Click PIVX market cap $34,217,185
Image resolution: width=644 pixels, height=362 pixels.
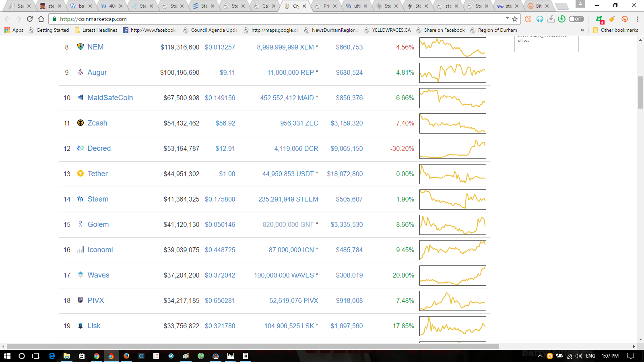click(181, 300)
